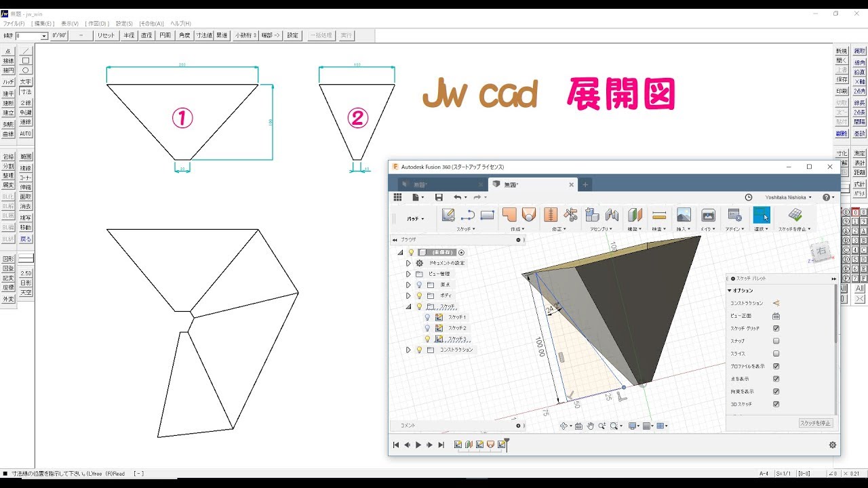Click the New Component icon in Fusion 360 assembly group
868x488 pixels.
click(x=592, y=215)
